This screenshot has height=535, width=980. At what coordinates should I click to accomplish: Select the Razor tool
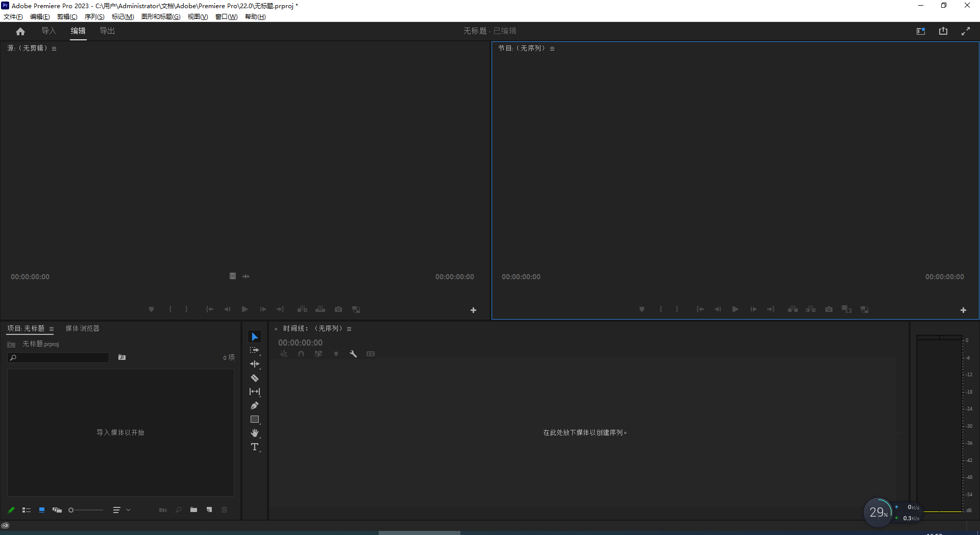255,378
